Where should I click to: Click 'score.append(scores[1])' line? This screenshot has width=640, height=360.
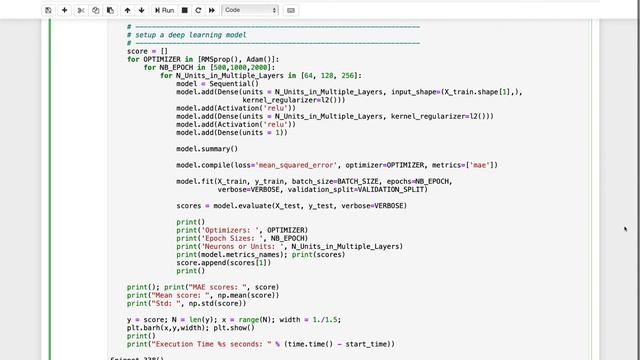coord(223,263)
